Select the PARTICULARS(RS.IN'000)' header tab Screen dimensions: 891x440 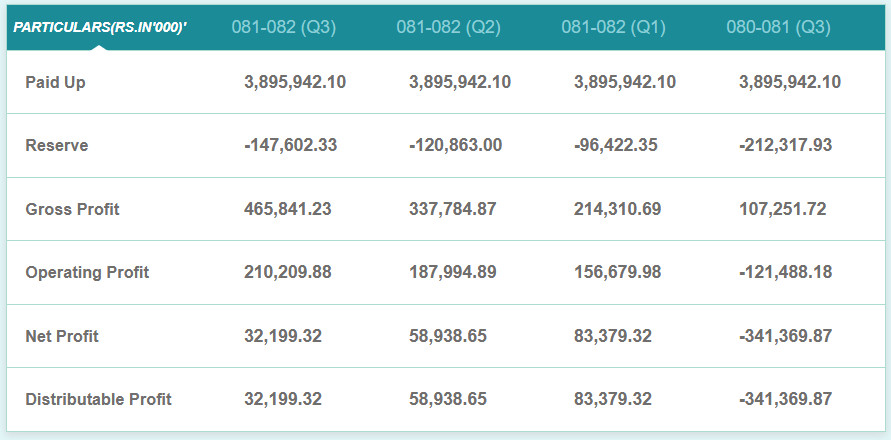coord(100,28)
